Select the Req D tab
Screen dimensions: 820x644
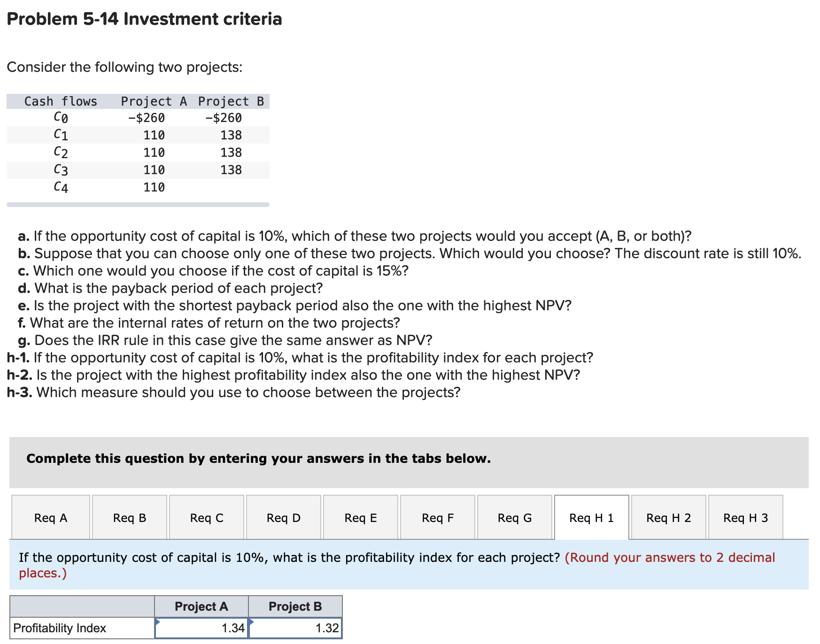coord(283,517)
